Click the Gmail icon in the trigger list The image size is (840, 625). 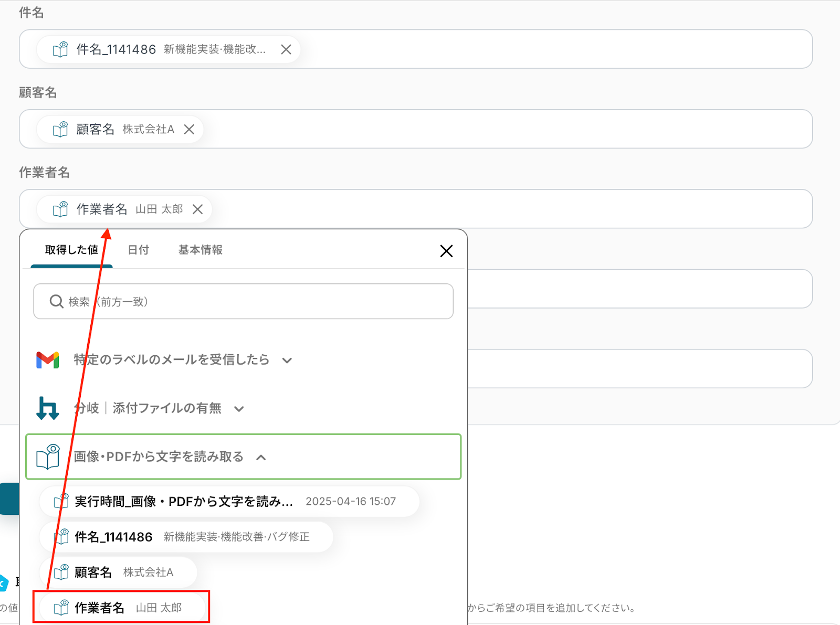tap(47, 360)
